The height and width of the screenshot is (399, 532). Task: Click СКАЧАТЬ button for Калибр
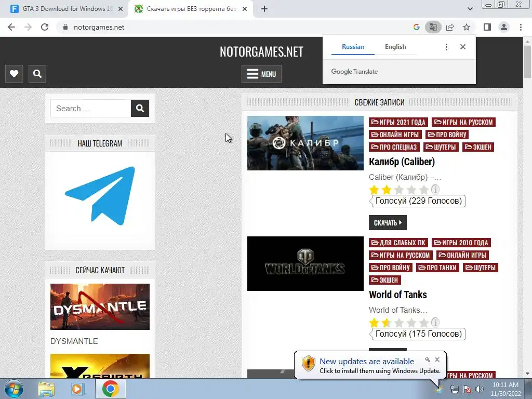[x=388, y=222]
